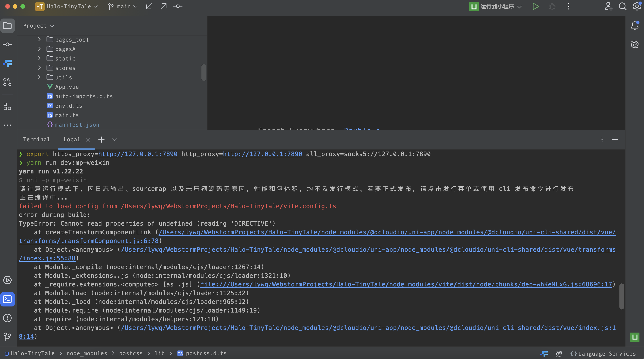Expand the pagesA folder

(x=39, y=49)
